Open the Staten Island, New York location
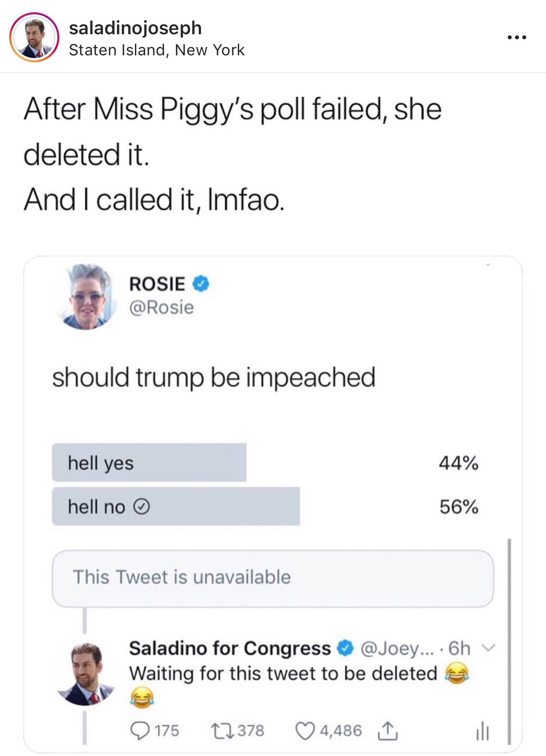 [x=157, y=50]
